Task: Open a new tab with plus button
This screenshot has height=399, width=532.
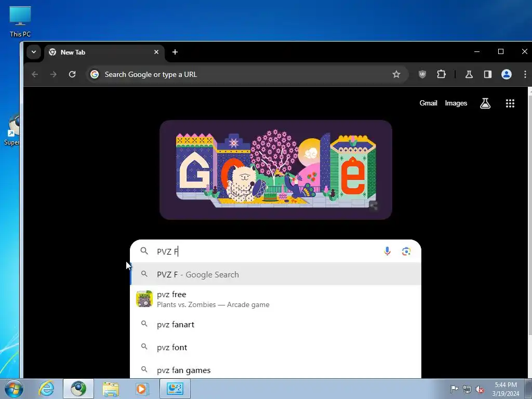Action: (x=175, y=52)
